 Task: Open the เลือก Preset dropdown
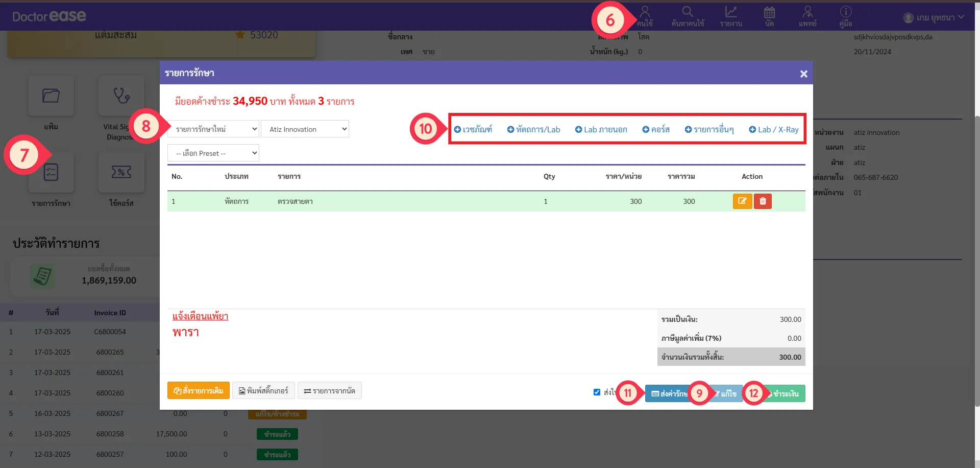pos(213,153)
